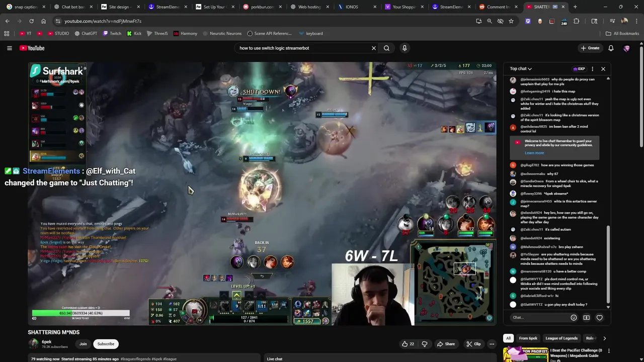This screenshot has height=362, width=644.
Task: Open more actions below the video
Action: [492, 344]
